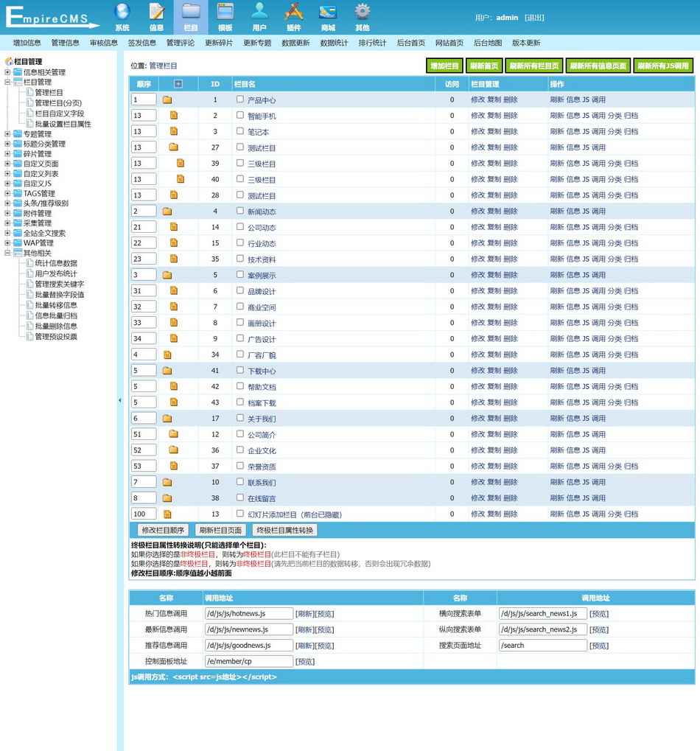Open the 用户 person icon

pos(259,12)
